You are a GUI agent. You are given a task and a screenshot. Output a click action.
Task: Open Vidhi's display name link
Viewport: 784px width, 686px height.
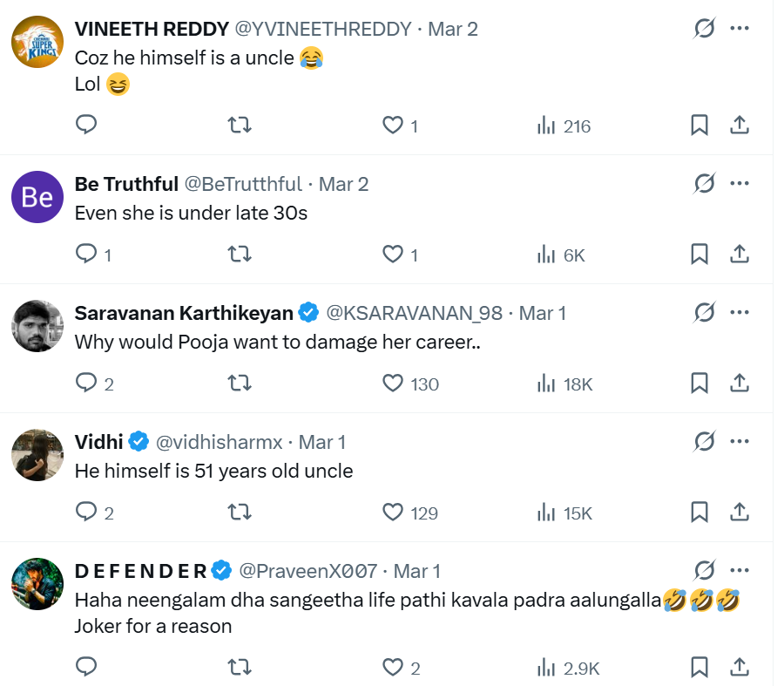[x=99, y=442]
